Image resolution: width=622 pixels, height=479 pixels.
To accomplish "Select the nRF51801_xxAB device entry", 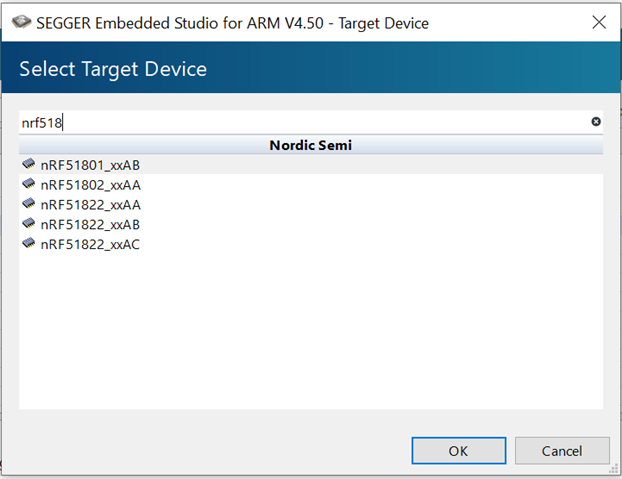I will coord(311,165).
